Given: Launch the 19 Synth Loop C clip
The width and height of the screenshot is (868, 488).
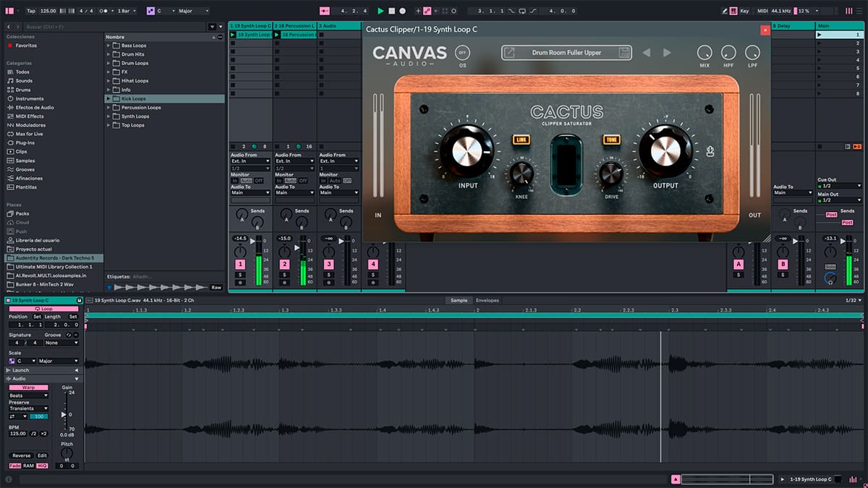Looking at the screenshot, I should (x=233, y=35).
